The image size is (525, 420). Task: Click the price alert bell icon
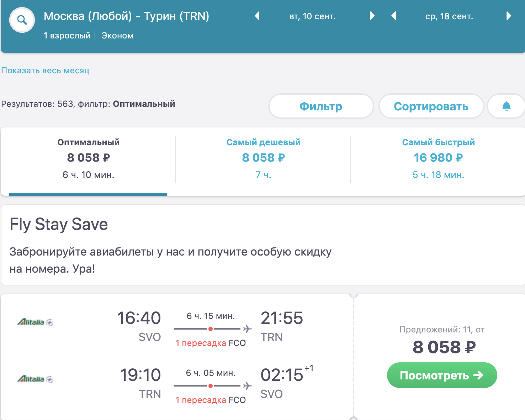click(507, 106)
